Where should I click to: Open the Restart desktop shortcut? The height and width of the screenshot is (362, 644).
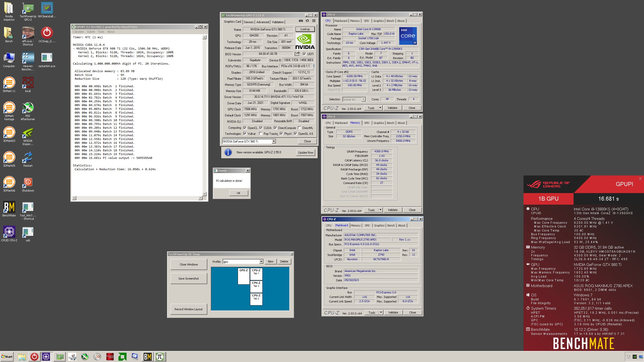pyautogui.click(x=28, y=159)
